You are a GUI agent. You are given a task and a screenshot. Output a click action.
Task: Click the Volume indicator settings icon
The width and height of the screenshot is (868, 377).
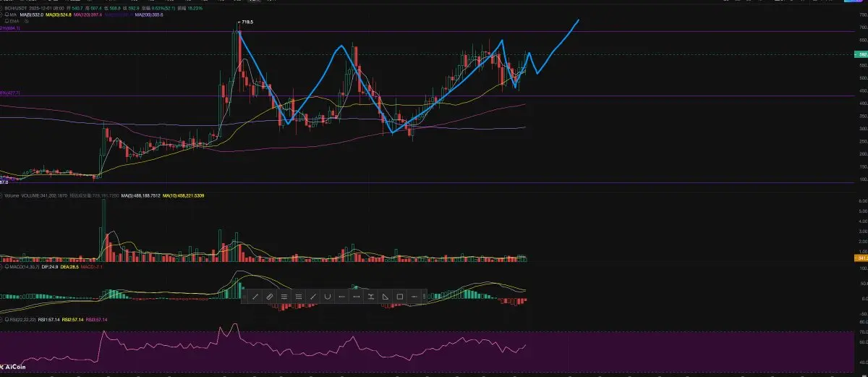pos(1,195)
